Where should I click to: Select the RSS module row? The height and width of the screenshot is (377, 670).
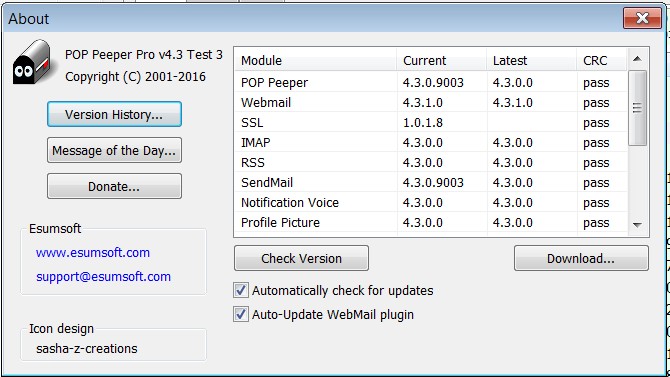point(431,162)
